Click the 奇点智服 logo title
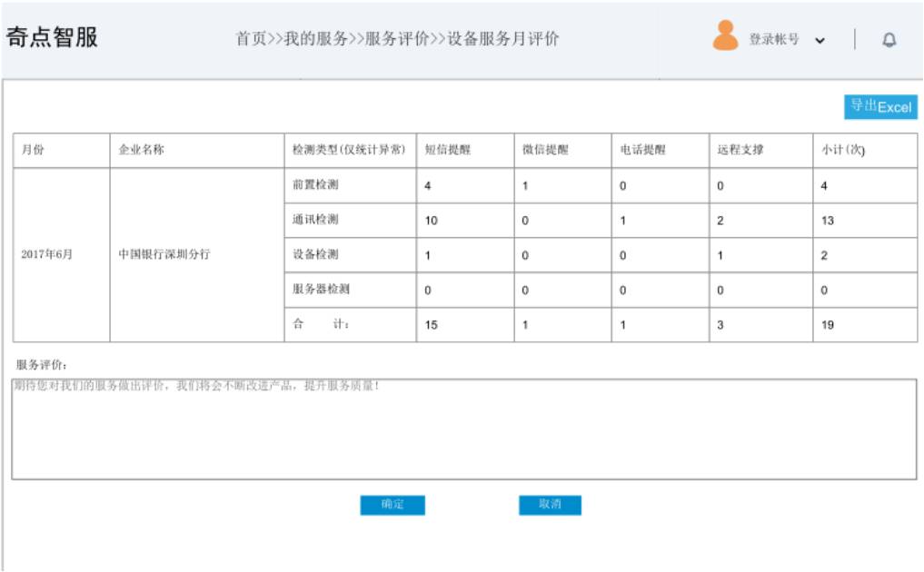The height and width of the screenshot is (572, 924). coord(52,38)
